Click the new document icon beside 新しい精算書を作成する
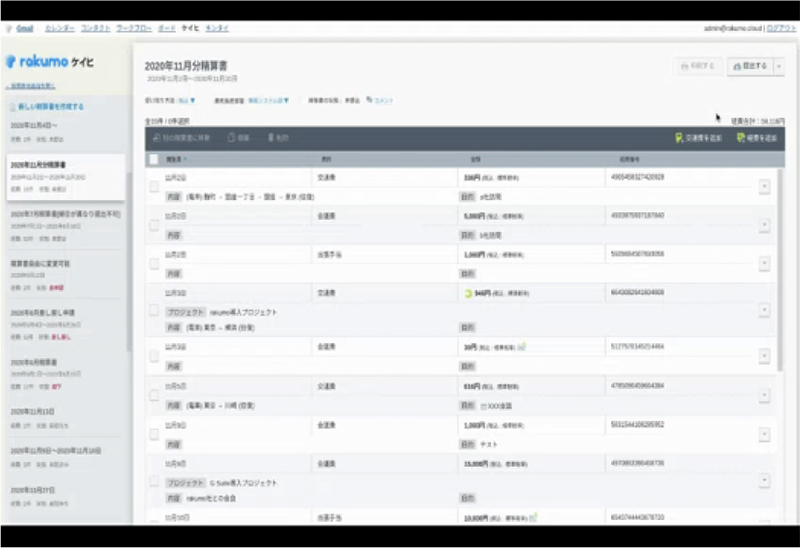Screen dimensions: 800x548 coord(12,107)
